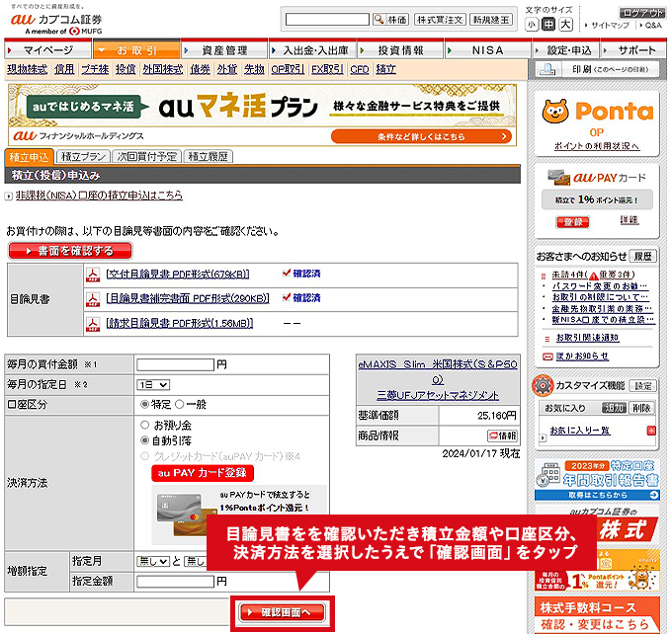Switch to the 積立プラン tab
This screenshot has width=672, height=634.
click(83, 157)
